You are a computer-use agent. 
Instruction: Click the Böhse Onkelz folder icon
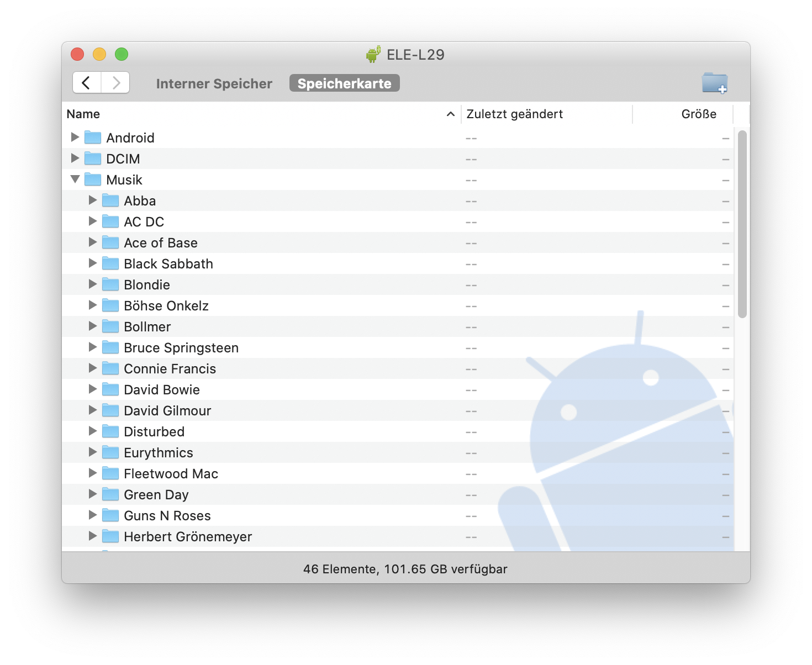110,305
